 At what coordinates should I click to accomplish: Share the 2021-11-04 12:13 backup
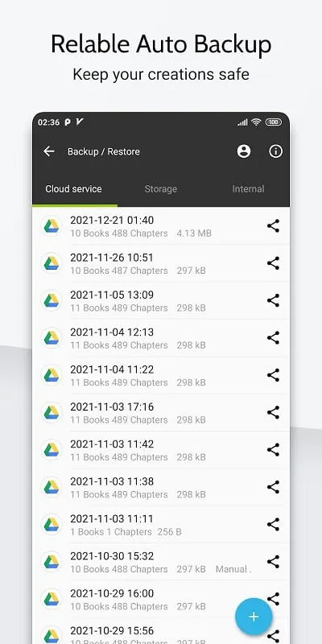(273, 338)
